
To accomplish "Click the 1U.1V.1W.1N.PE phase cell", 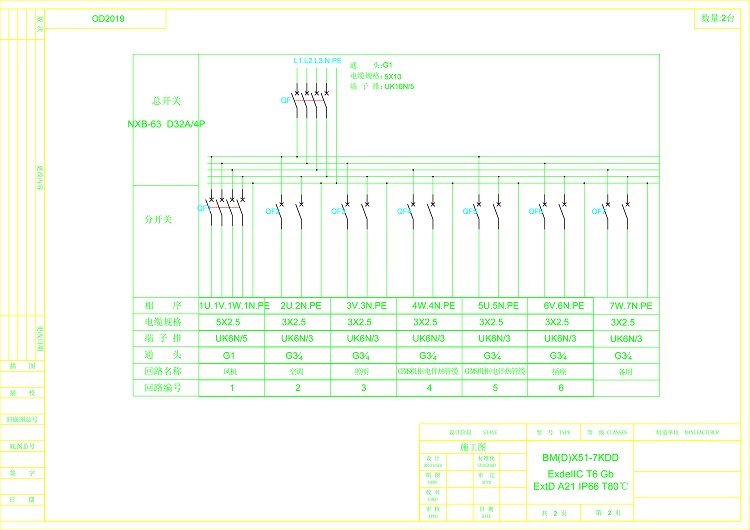I will pos(234,306).
